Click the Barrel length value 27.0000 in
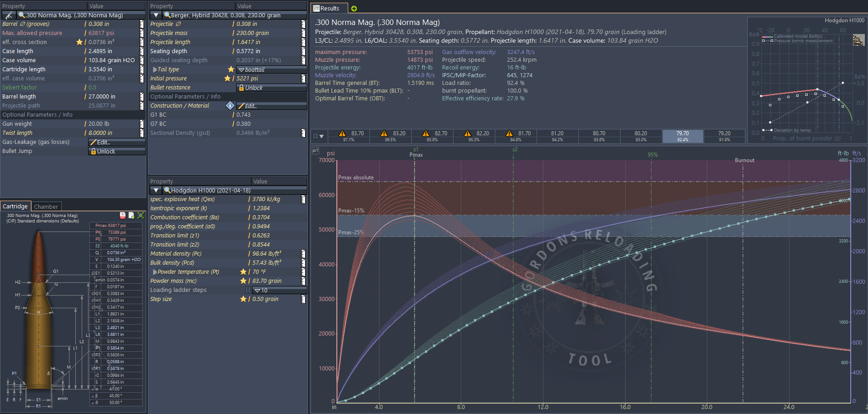 click(x=102, y=97)
